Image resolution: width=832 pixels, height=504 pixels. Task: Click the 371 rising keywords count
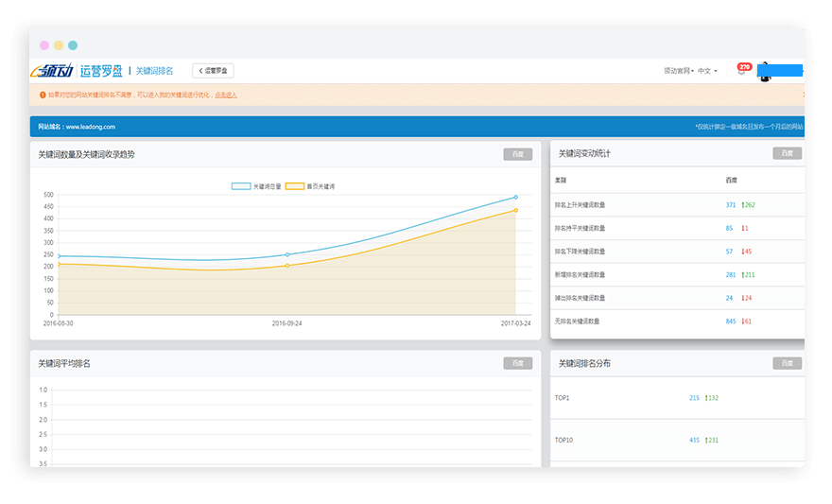(x=731, y=204)
